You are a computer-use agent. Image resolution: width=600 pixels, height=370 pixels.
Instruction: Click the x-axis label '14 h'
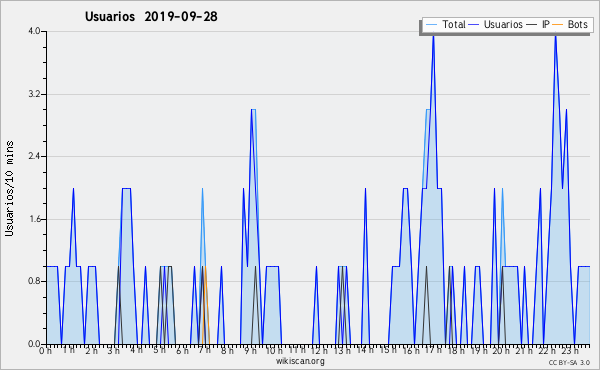click(365, 350)
